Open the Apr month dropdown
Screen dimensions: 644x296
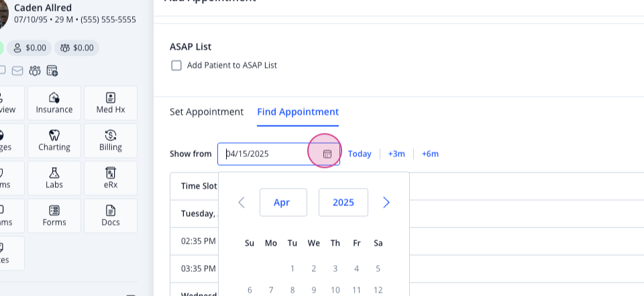coord(283,202)
